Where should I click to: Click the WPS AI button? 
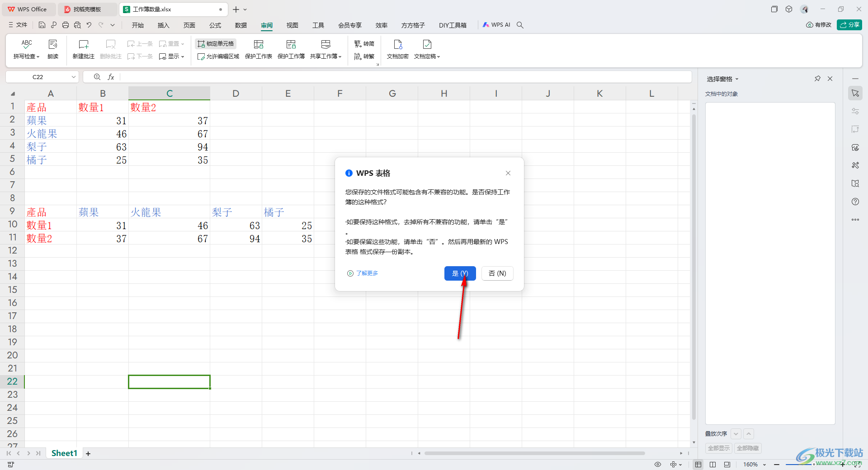tap(496, 25)
